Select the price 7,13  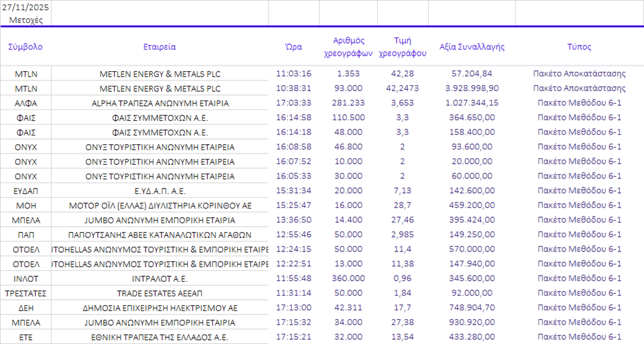point(402,190)
